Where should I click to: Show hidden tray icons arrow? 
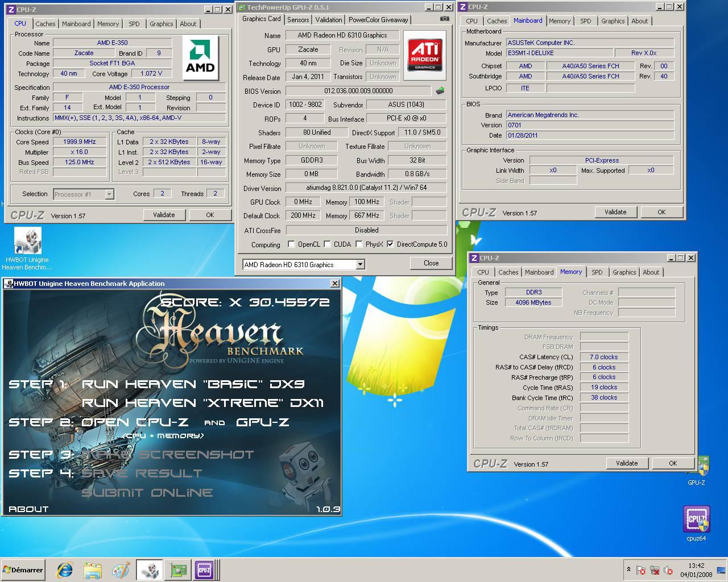(x=628, y=569)
